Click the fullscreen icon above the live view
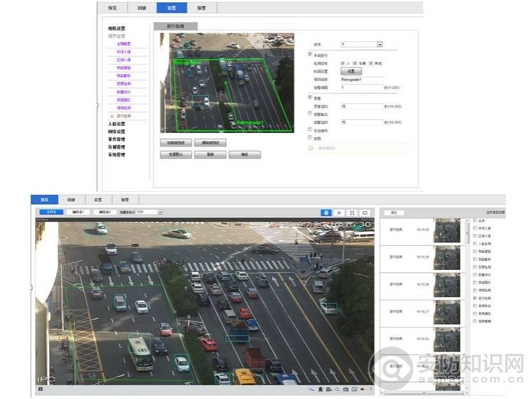Screen dimensions: 532x399 pos(352,212)
